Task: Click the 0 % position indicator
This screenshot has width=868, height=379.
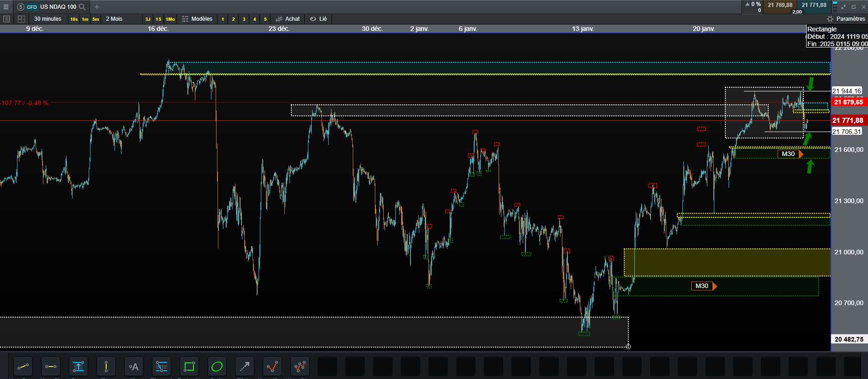Action: (x=753, y=4)
